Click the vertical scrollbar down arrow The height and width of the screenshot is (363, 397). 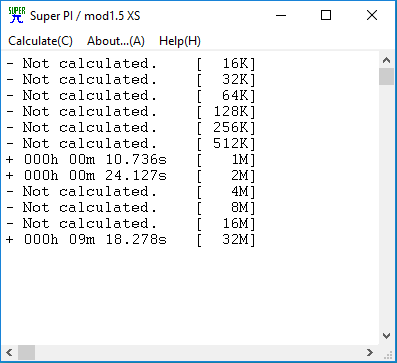click(x=386, y=336)
